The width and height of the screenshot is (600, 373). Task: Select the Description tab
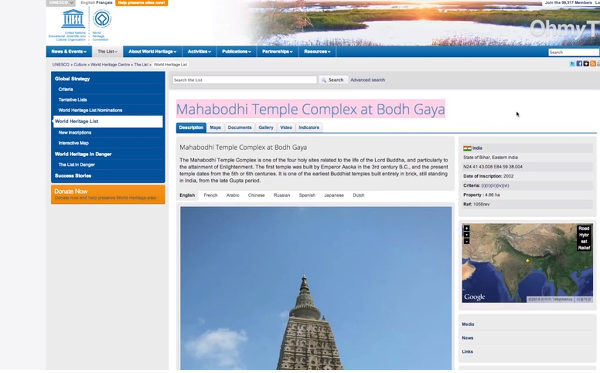click(x=191, y=127)
